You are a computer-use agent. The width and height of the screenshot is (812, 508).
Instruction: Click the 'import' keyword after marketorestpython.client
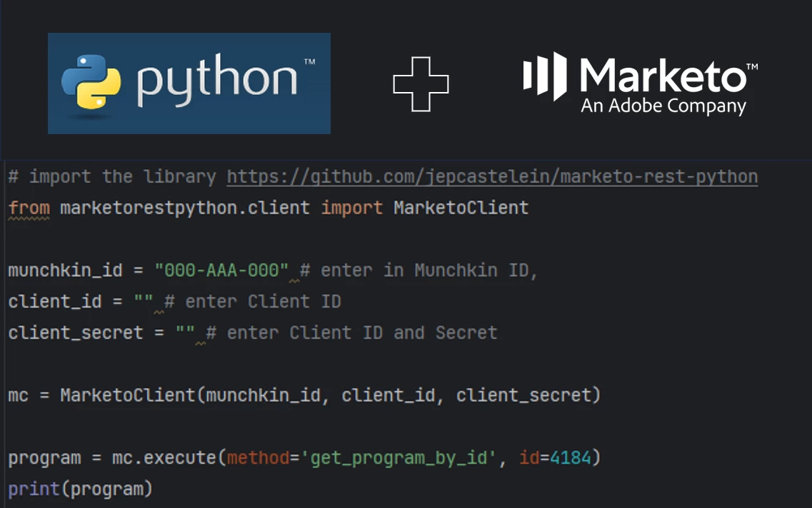coord(351,208)
